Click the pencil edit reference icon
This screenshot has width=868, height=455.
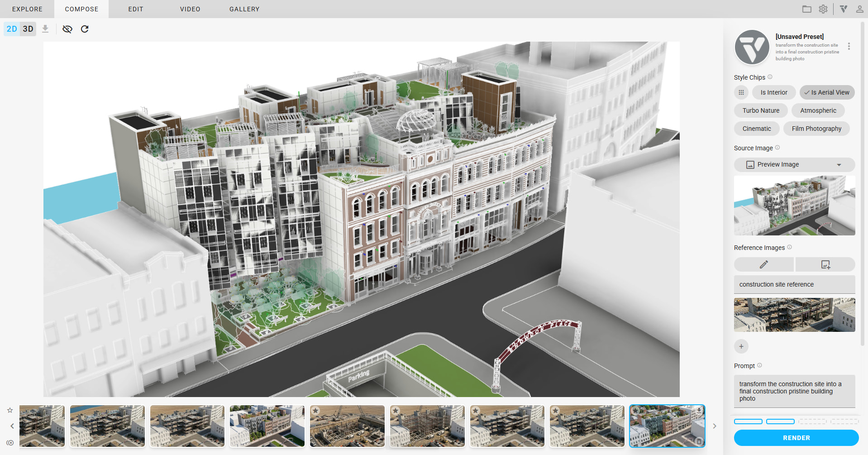(763, 264)
